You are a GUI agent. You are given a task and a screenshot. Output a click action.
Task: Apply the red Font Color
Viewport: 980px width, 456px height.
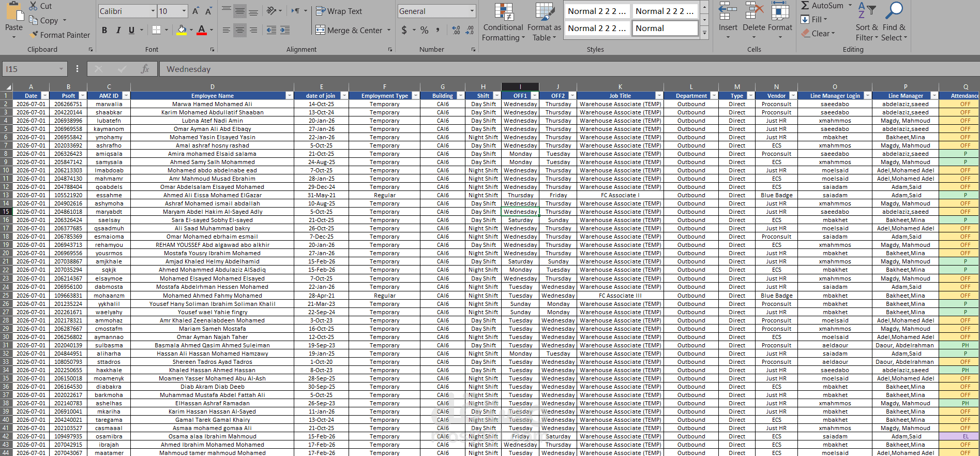[202, 30]
